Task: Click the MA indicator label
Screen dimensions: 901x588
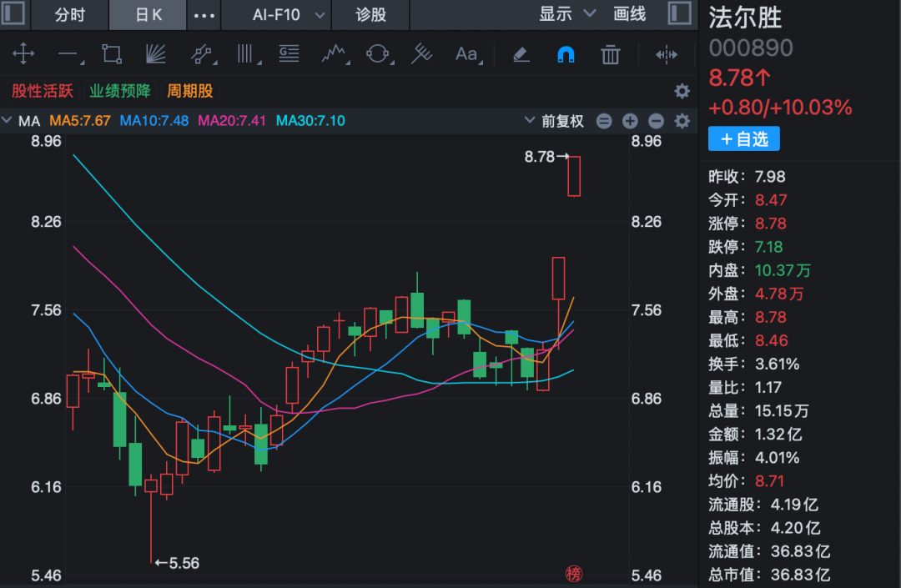Action: coord(29,121)
